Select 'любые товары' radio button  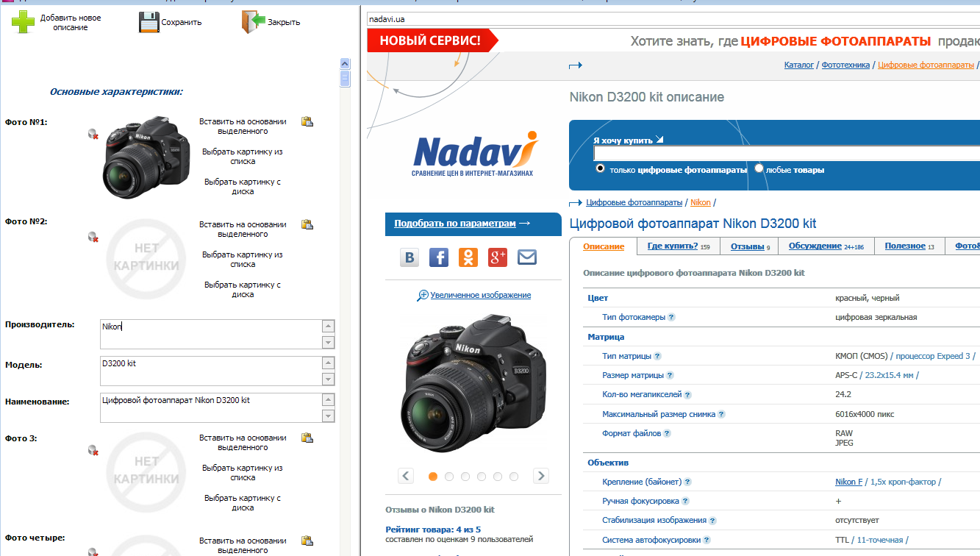click(759, 168)
